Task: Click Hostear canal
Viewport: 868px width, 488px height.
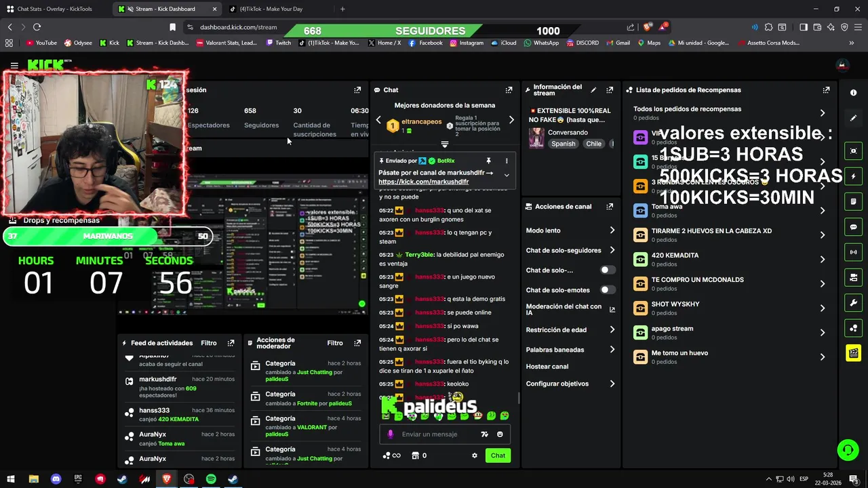Action: pyautogui.click(x=547, y=367)
